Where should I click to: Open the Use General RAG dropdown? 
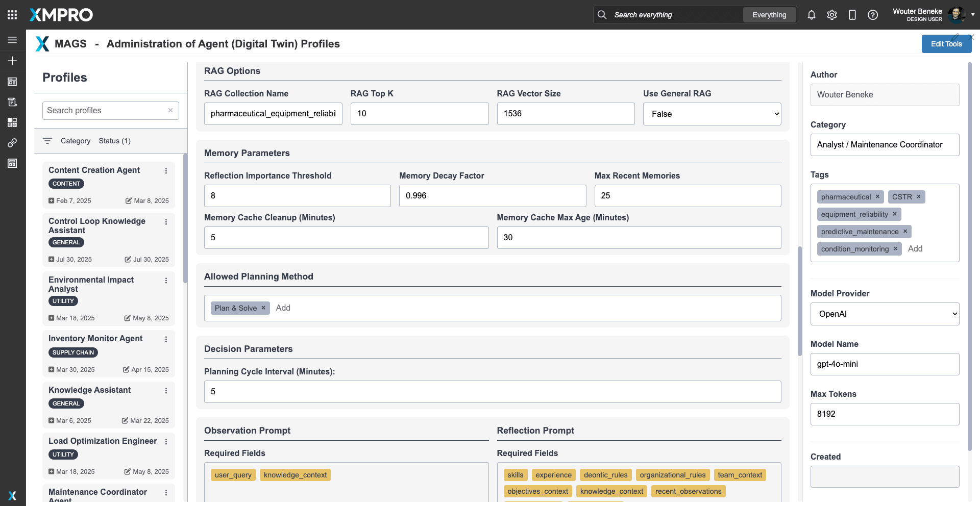pos(712,114)
